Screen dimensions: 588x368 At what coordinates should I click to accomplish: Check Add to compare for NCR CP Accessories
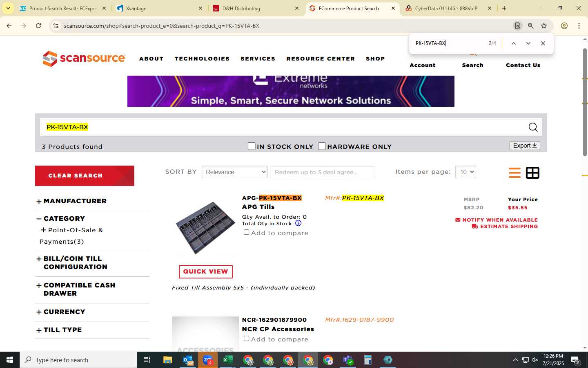pos(246,339)
